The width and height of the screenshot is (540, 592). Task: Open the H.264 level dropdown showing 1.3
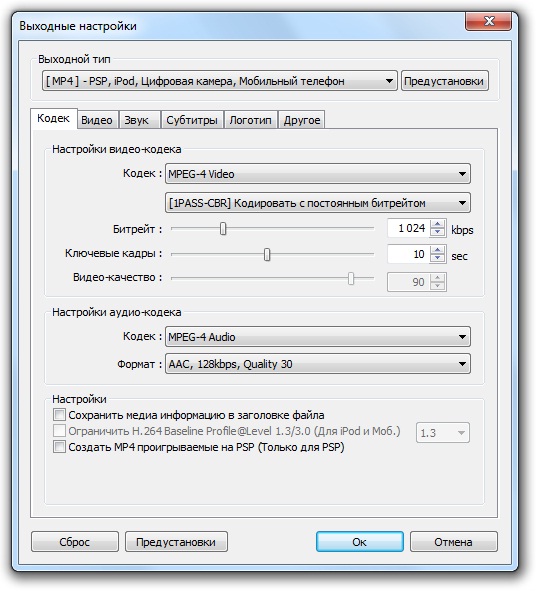443,433
